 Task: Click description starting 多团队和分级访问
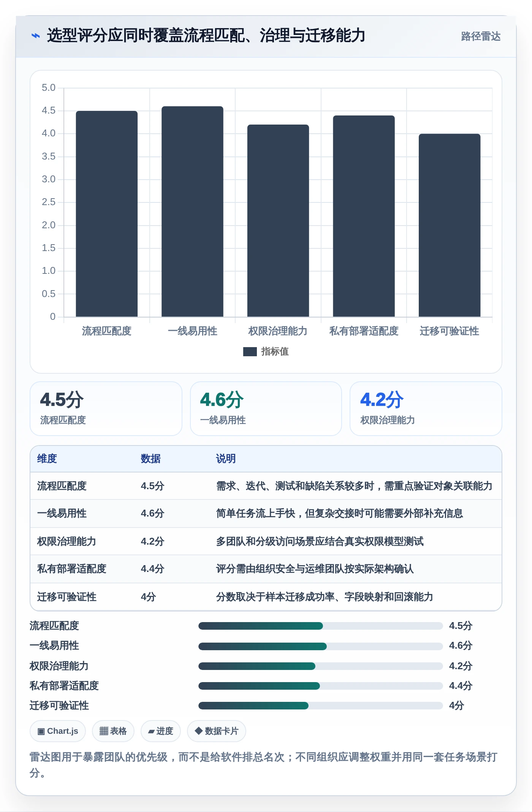click(x=320, y=542)
